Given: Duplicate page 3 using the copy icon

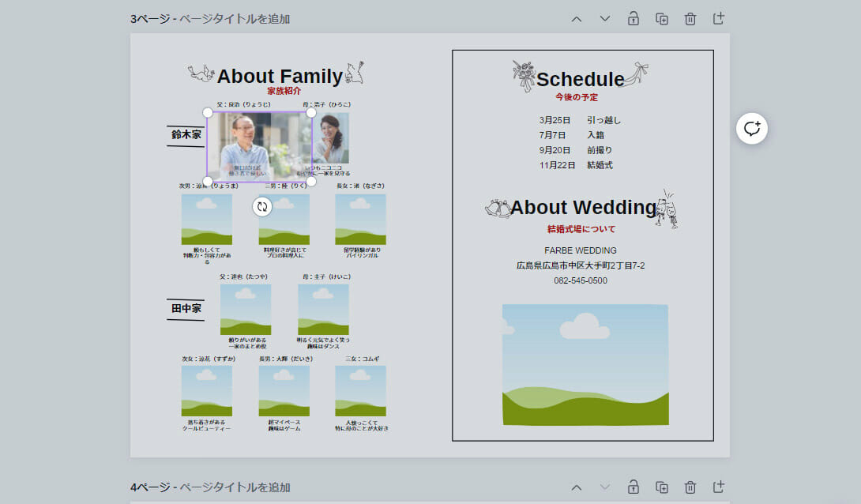Looking at the screenshot, I should click(662, 19).
